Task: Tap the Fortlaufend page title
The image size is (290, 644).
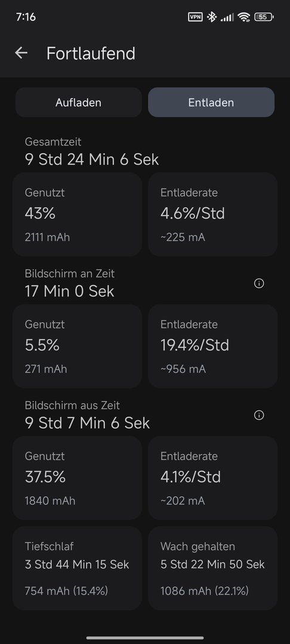Action: tap(91, 54)
